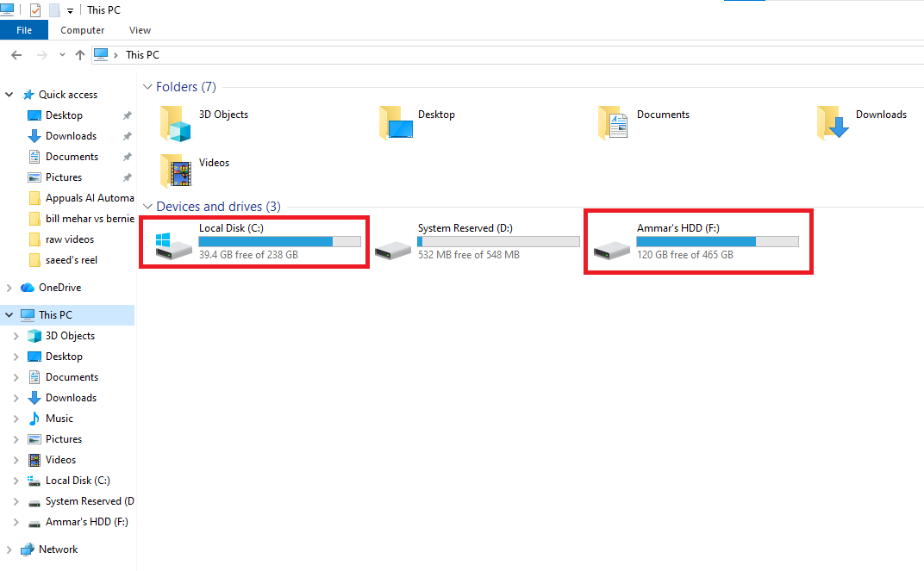Image resolution: width=924 pixels, height=571 pixels.
Task: Collapse the Folders (7) group chevron
Action: 147,86
